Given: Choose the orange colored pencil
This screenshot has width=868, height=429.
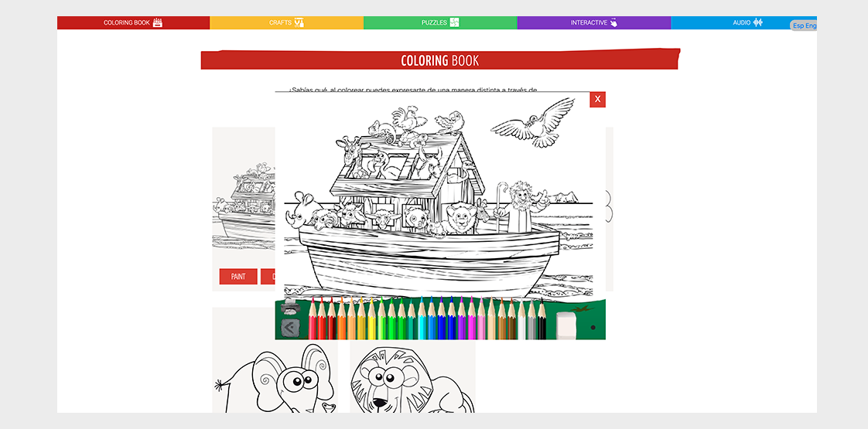Looking at the screenshot, I should [342, 318].
